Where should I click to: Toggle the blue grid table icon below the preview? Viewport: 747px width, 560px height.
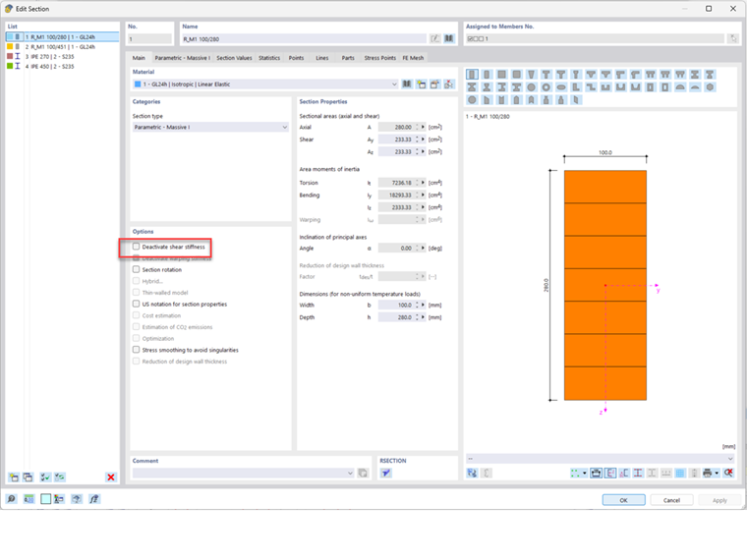(x=680, y=473)
